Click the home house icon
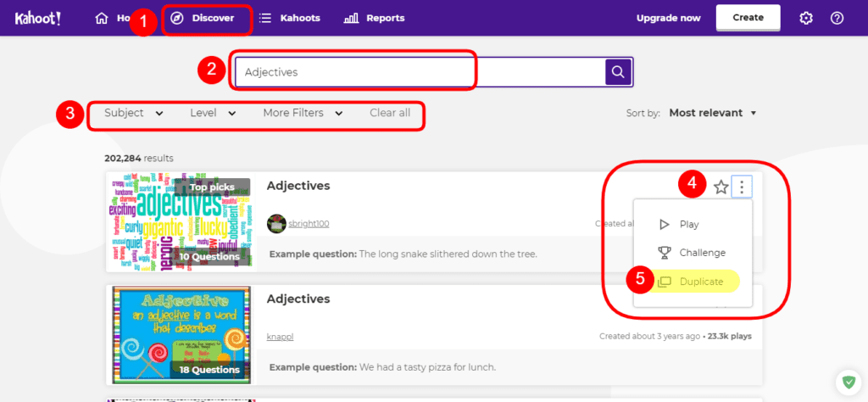 tap(102, 19)
